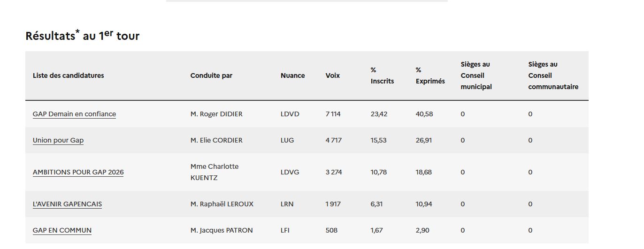Screen dimensions: 644x249
Task: Click the Résultats au 1er tour heading
Action: [83, 36]
